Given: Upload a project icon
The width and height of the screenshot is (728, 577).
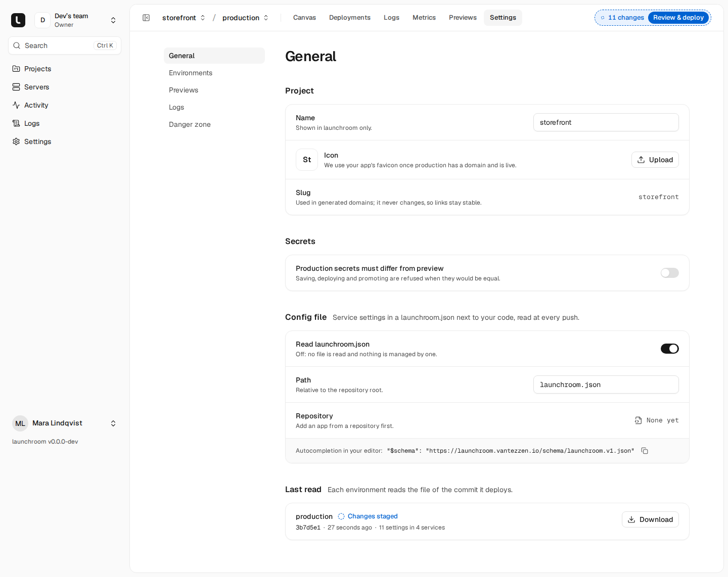Looking at the screenshot, I should (x=655, y=160).
